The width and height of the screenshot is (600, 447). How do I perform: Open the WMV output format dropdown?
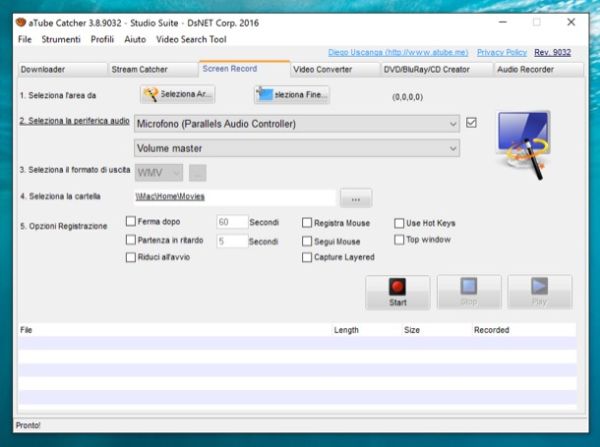tap(160, 172)
